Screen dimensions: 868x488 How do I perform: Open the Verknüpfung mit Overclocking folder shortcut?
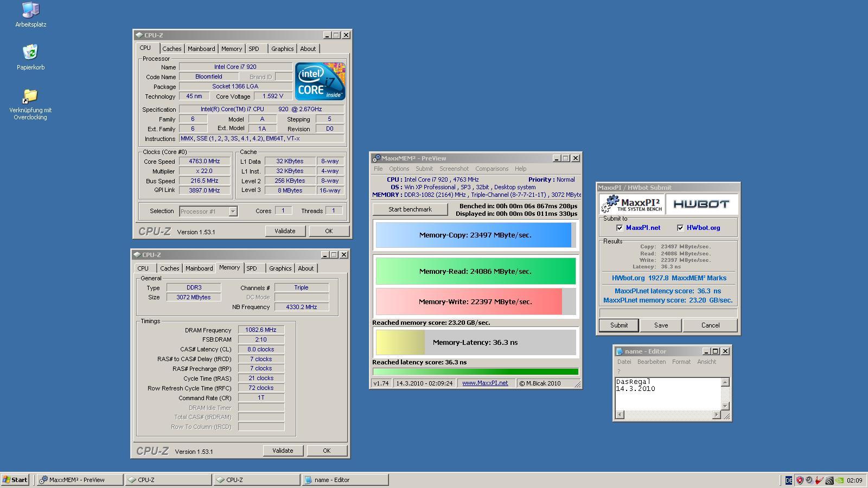click(x=30, y=105)
